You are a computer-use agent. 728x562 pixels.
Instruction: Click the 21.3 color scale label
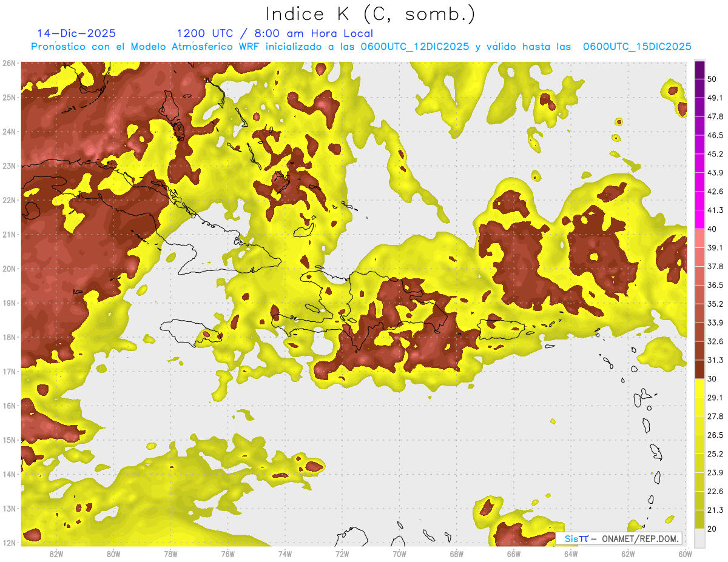(715, 510)
